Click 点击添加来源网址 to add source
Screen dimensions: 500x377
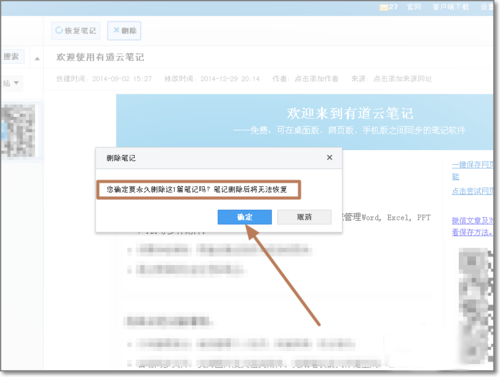(x=402, y=79)
